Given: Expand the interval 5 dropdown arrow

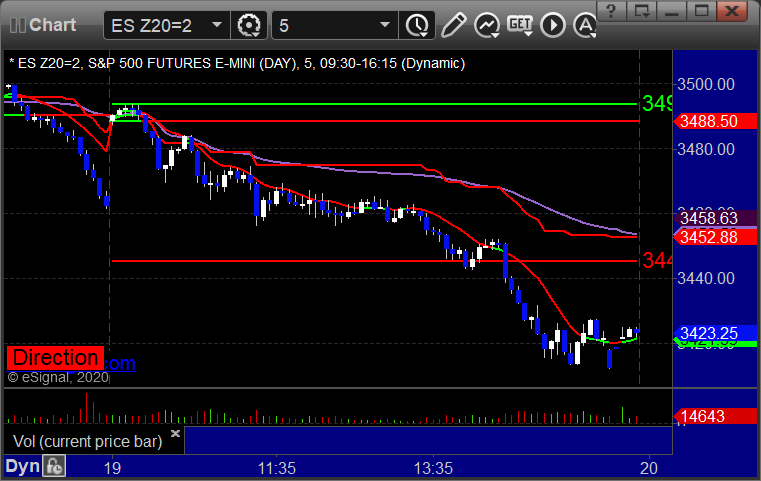Looking at the screenshot, I should [385, 25].
